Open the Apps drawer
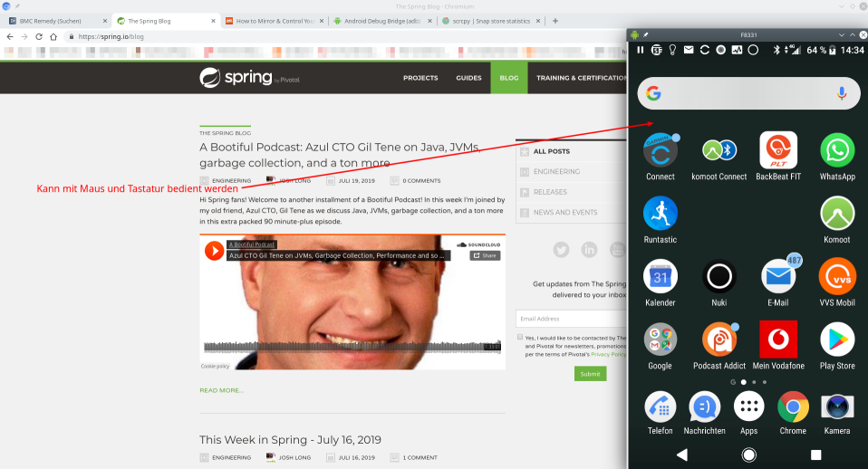 [x=748, y=407]
